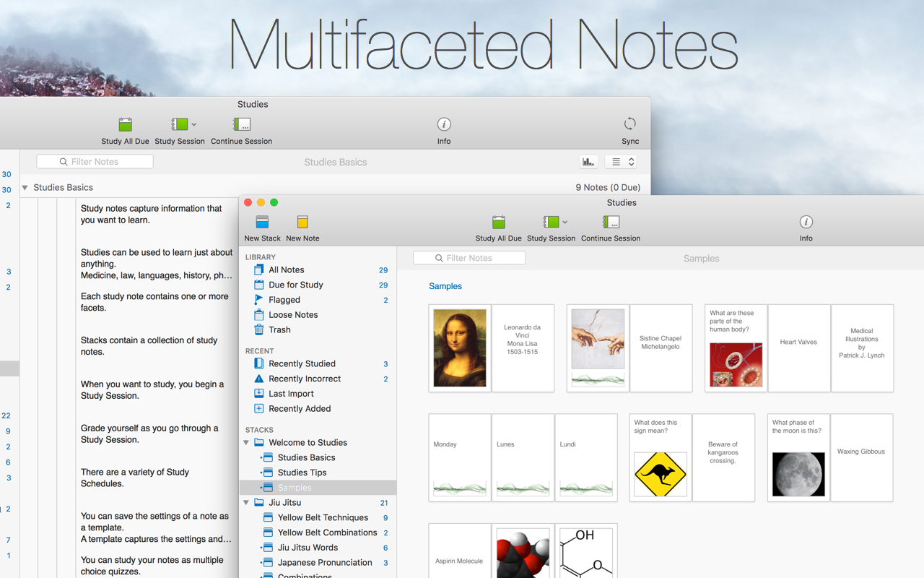Viewport: 924px width, 578px height.
Task: Click the Samples heading link
Action: point(445,286)
